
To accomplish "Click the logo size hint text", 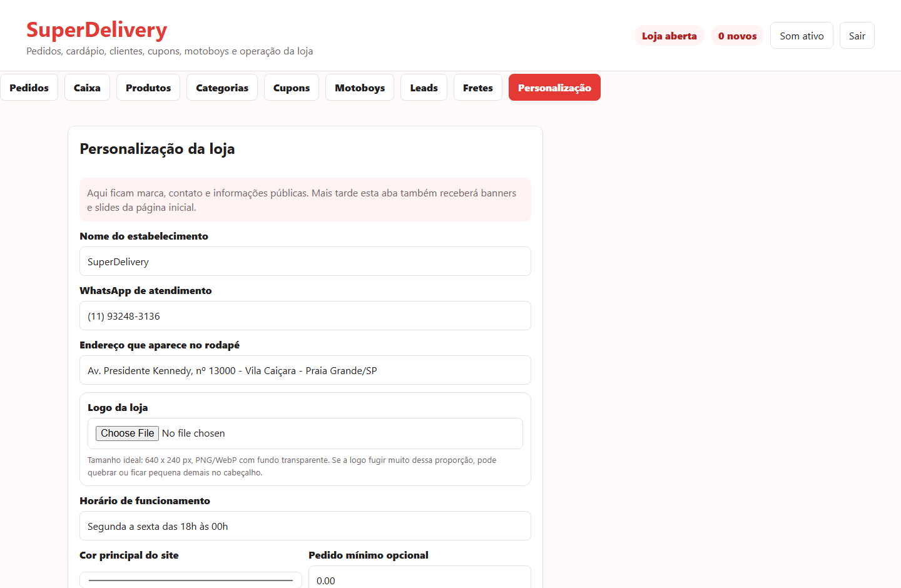I will (x=292, y=466).
